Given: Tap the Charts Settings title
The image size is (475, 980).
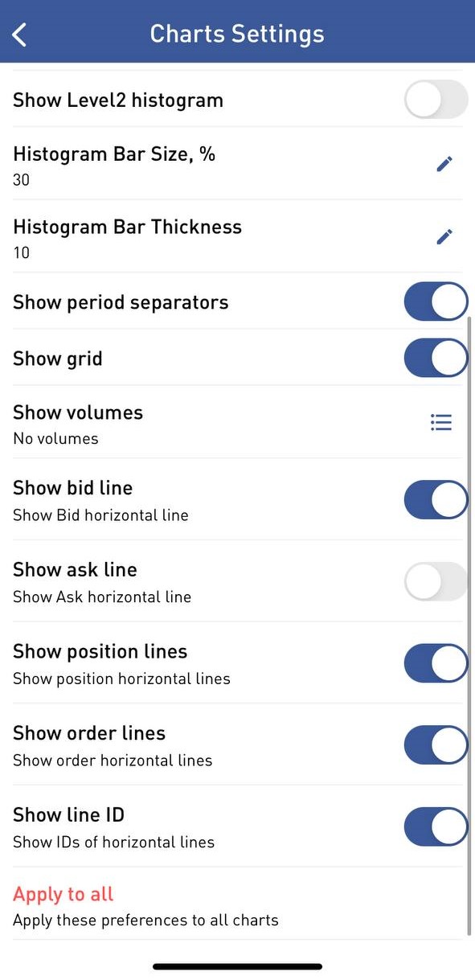Looking at the screenshot, I should point(237,34).
